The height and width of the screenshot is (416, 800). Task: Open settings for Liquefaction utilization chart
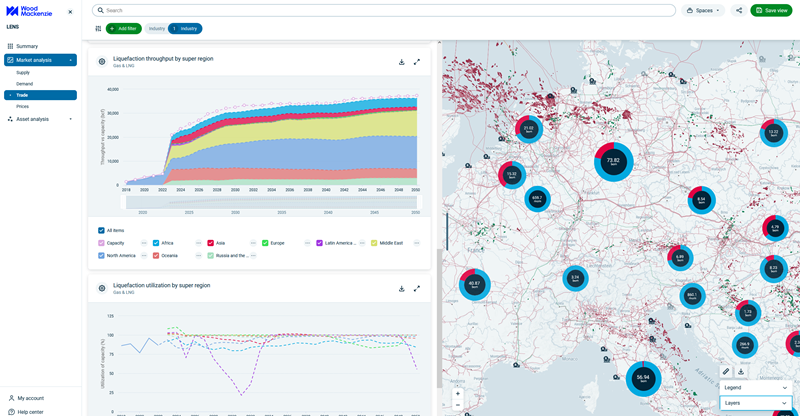(x=102, y=288)
